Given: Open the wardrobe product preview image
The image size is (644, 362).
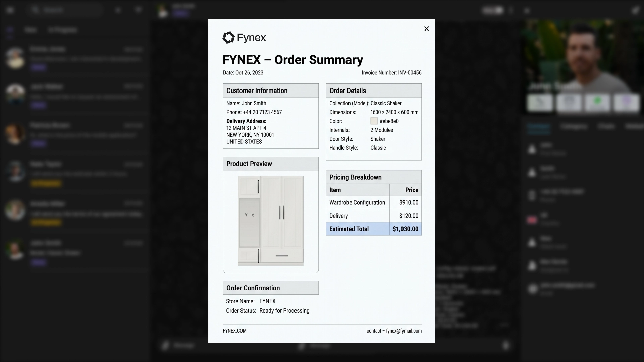Looking at the screenshot, I should click(x=271, y=221).
